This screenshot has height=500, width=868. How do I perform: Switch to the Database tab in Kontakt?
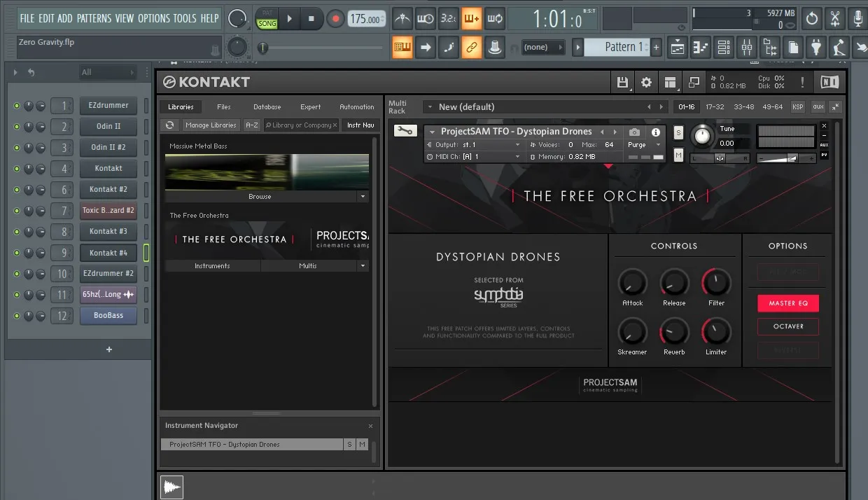[x=267, y=107]
